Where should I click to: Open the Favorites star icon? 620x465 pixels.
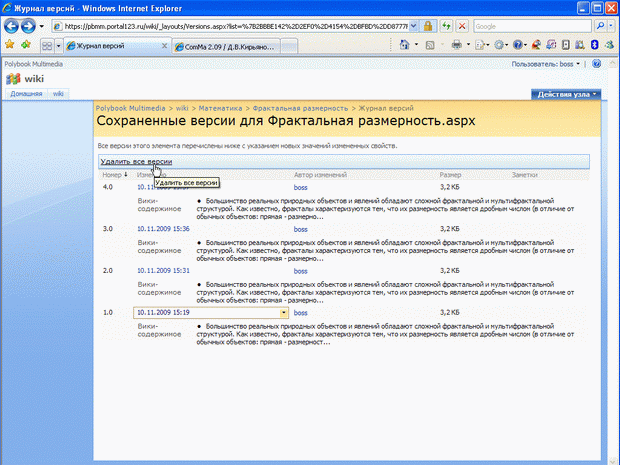(9, 45)
